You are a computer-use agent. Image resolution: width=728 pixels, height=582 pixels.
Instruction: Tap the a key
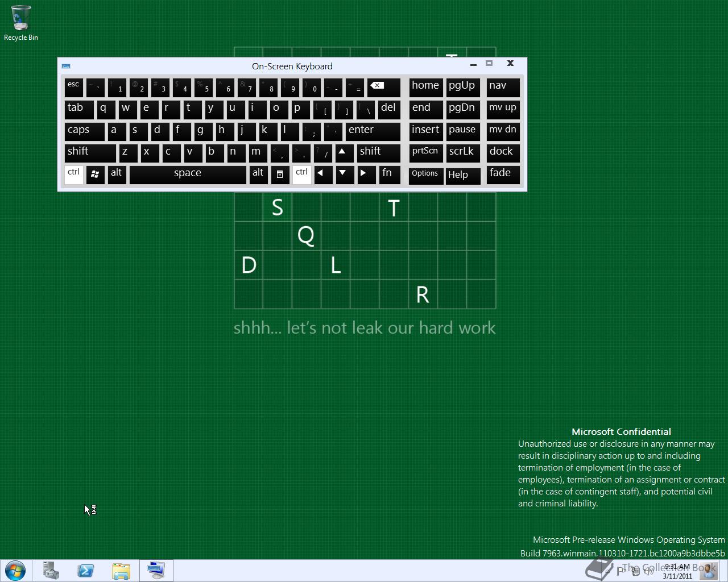[x=117, y=131]
